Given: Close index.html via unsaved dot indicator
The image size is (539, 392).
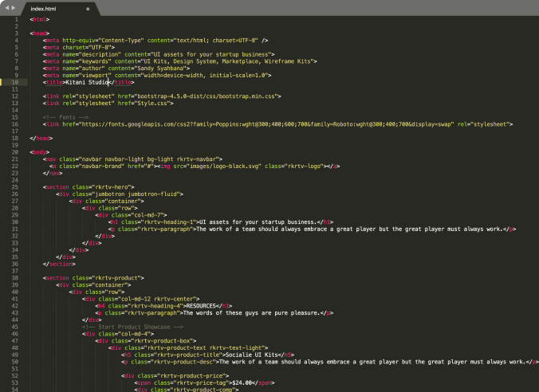Looking at the screenshot, I should click(x=88, y=9).
